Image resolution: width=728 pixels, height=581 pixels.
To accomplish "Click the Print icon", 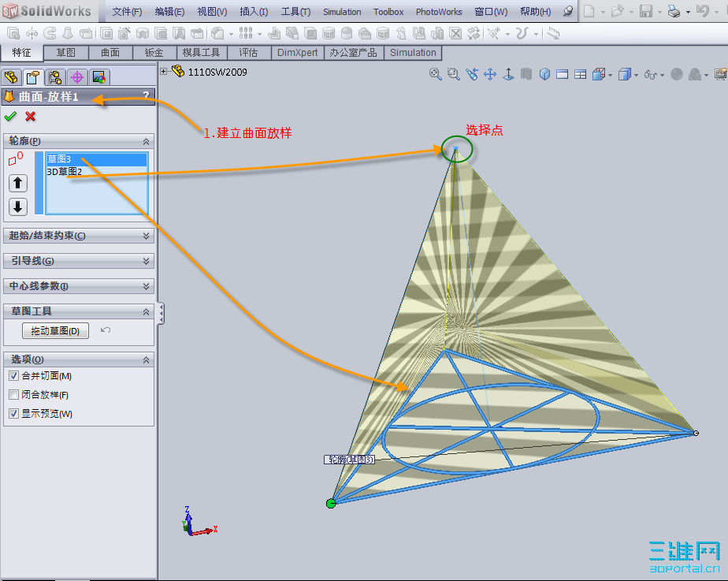I will click(674, 11).
